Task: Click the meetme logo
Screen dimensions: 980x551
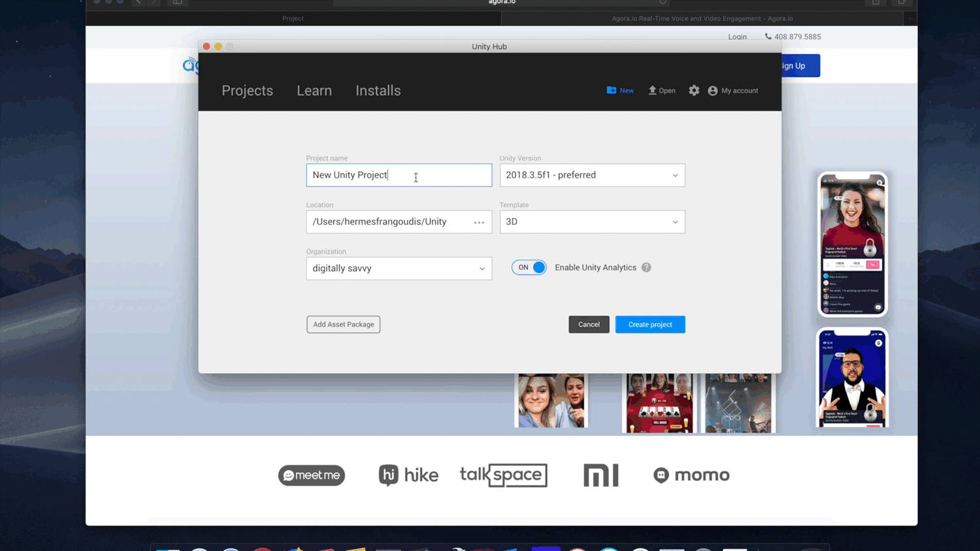Action: coord(312,475)
